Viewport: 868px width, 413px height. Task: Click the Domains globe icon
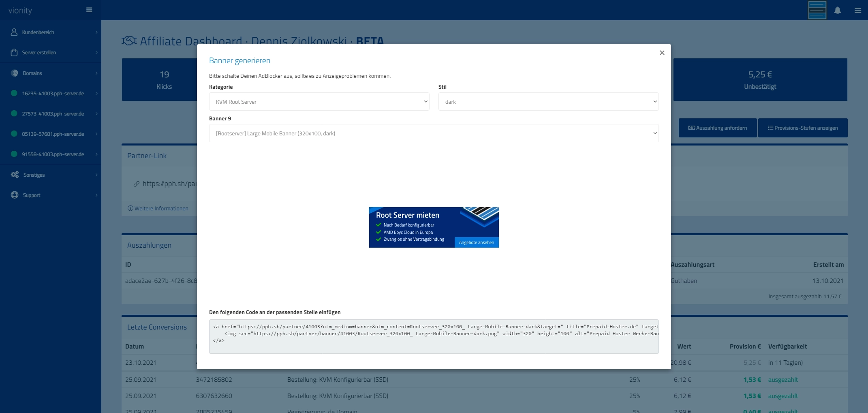pos(15,73)
